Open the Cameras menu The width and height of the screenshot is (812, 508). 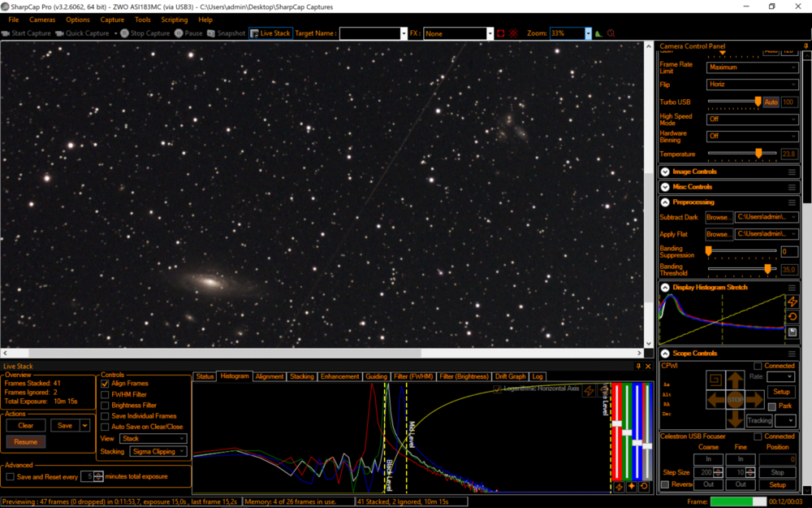tap(42, 20)
